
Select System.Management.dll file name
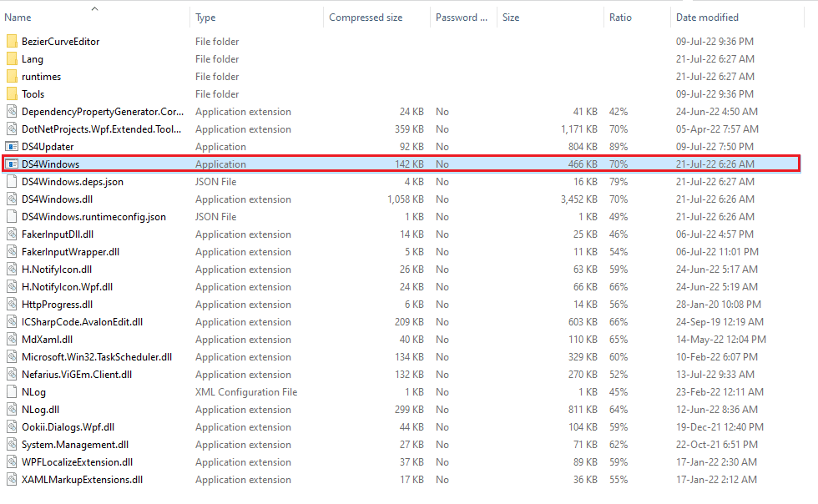(x=75, y=445)
